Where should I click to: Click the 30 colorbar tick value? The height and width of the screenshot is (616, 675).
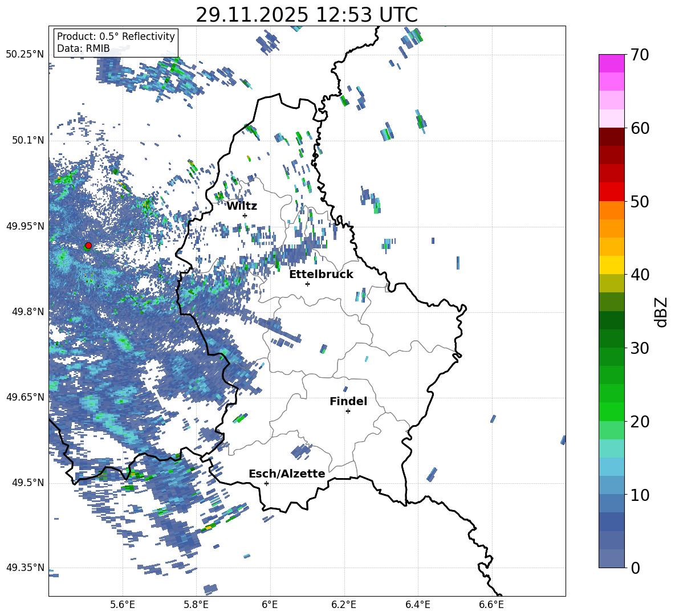pos(639,348)
